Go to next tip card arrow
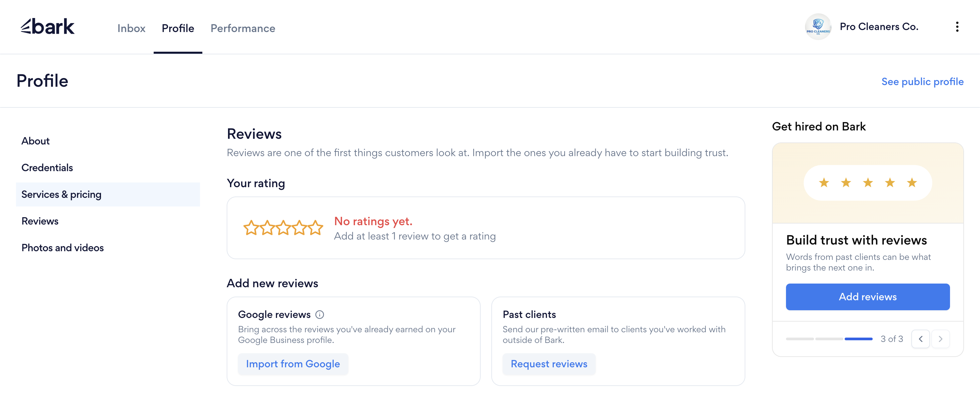 click(940, 339)
